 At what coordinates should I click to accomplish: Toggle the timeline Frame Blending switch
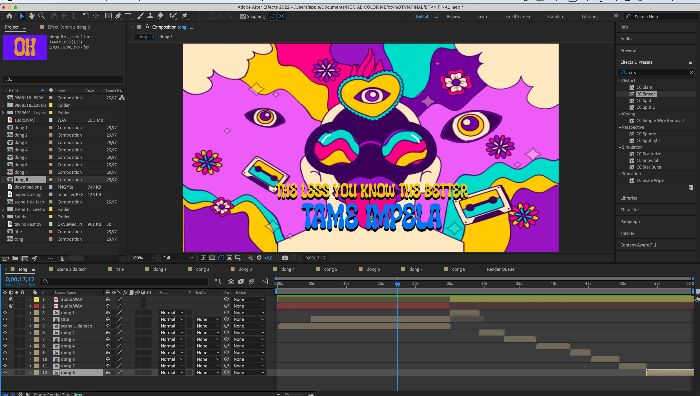[x=241, y=281]
